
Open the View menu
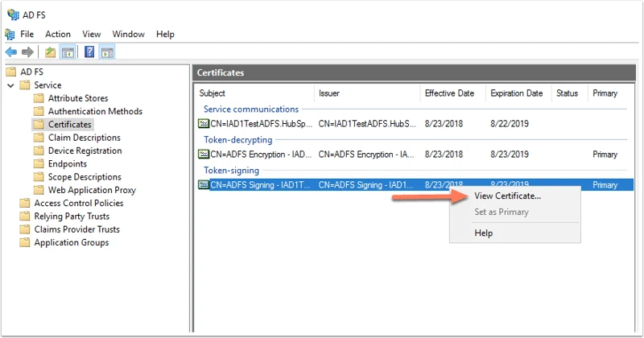91,34
